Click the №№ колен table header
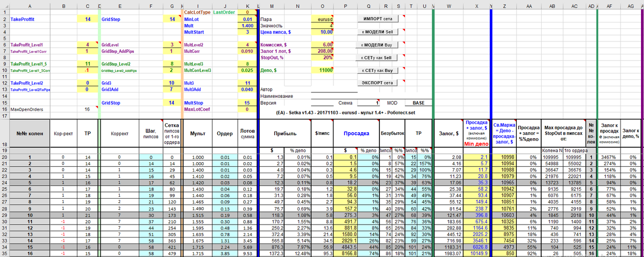Image resolution: width=644 pixels, height=257 pixels. [29, 133]
